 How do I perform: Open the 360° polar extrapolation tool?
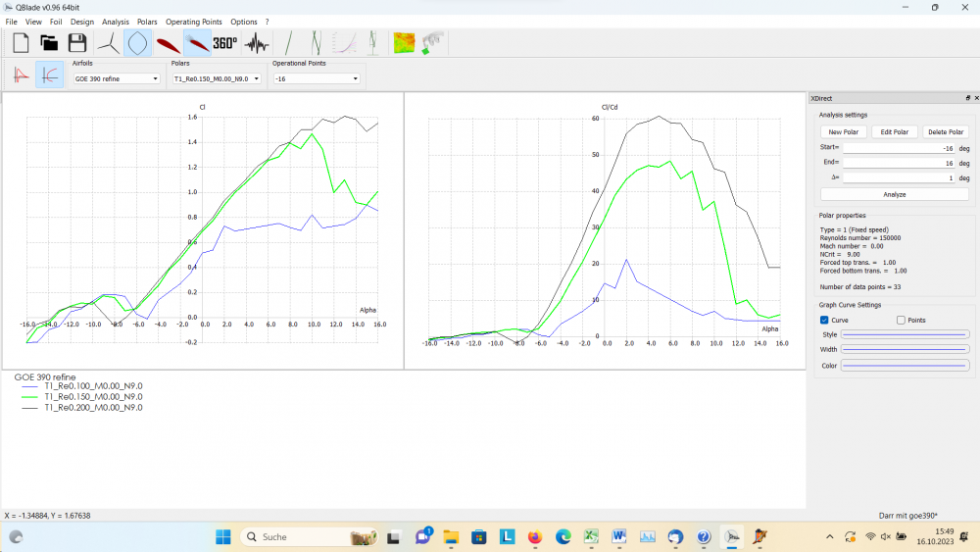point(225,43)
